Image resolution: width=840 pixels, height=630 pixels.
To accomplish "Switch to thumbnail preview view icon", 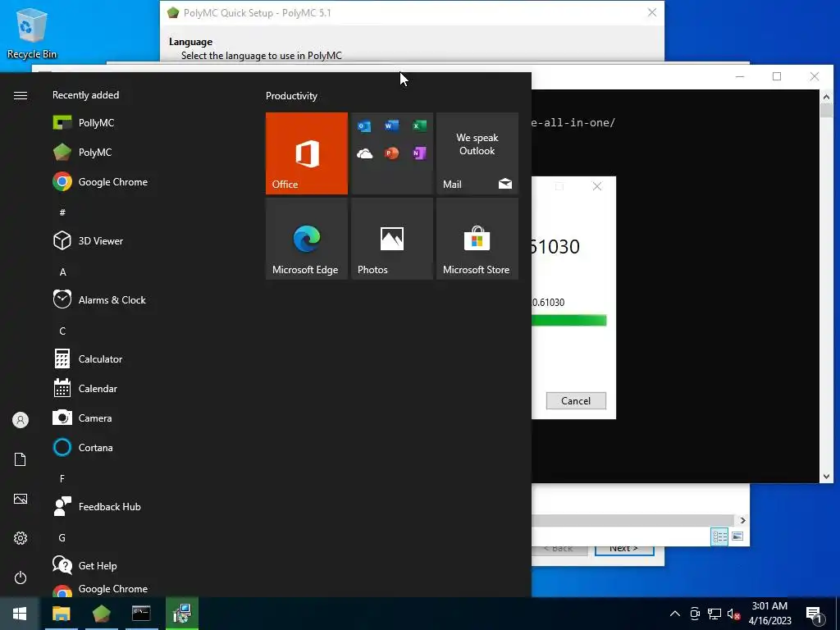I will coord(737,536).
